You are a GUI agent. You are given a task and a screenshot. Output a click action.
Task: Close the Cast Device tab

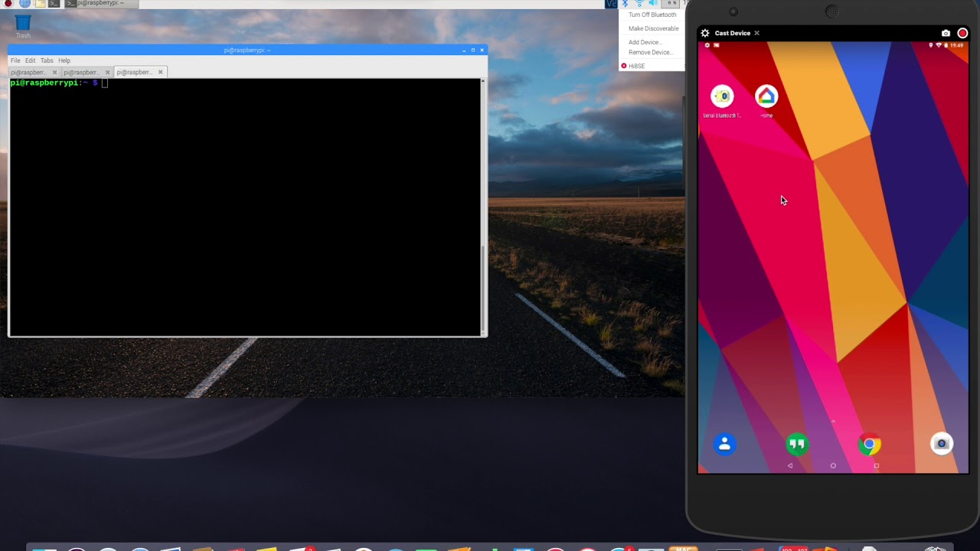756,33
